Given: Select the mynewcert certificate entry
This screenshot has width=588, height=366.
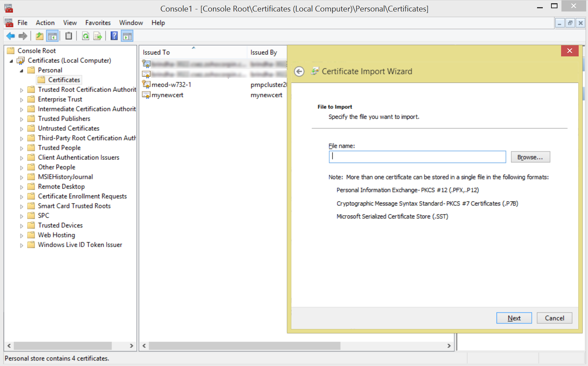Looking at the screenshot, I should pyautogui.click(x=167, y=95).
